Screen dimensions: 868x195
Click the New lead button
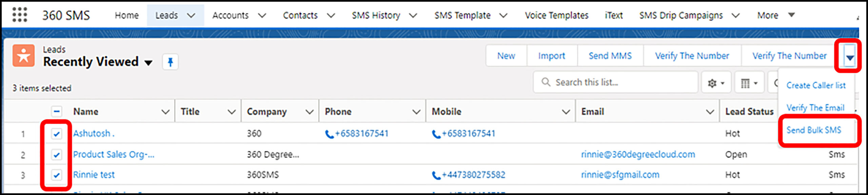(x=506, y=56)
